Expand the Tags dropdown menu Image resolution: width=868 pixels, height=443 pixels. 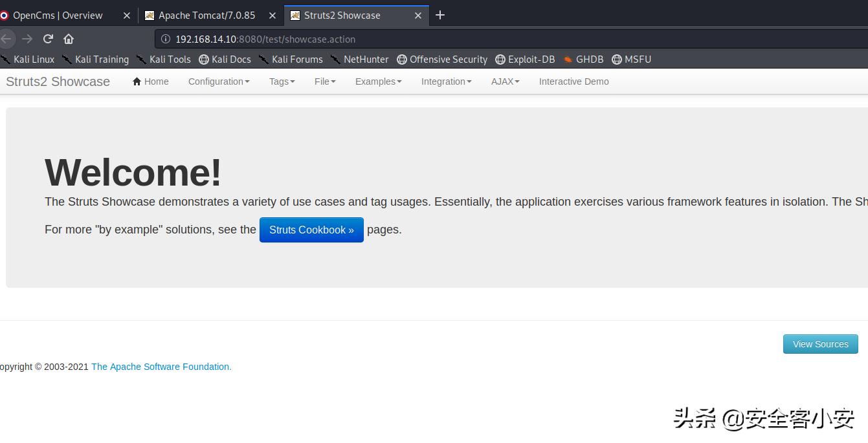click(x=282, y=81)
